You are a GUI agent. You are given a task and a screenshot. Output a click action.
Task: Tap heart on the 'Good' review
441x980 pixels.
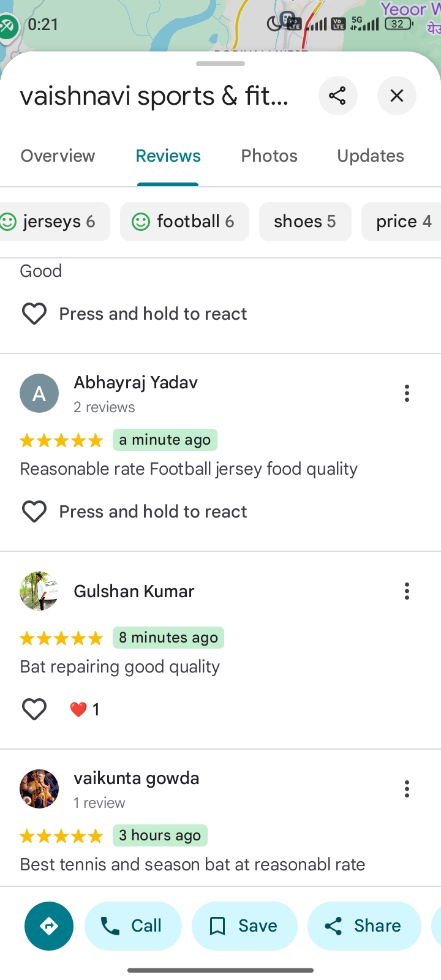click(x=34, y=314)
